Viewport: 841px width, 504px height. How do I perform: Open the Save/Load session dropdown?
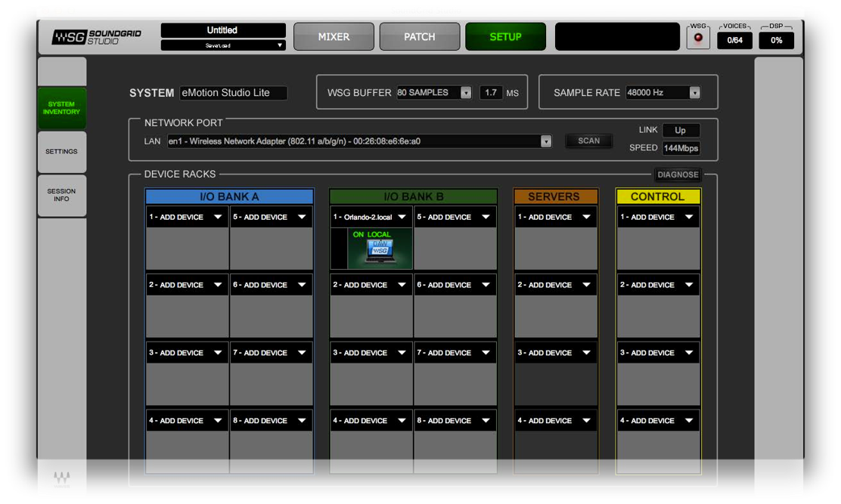click(x=222, y=45)
